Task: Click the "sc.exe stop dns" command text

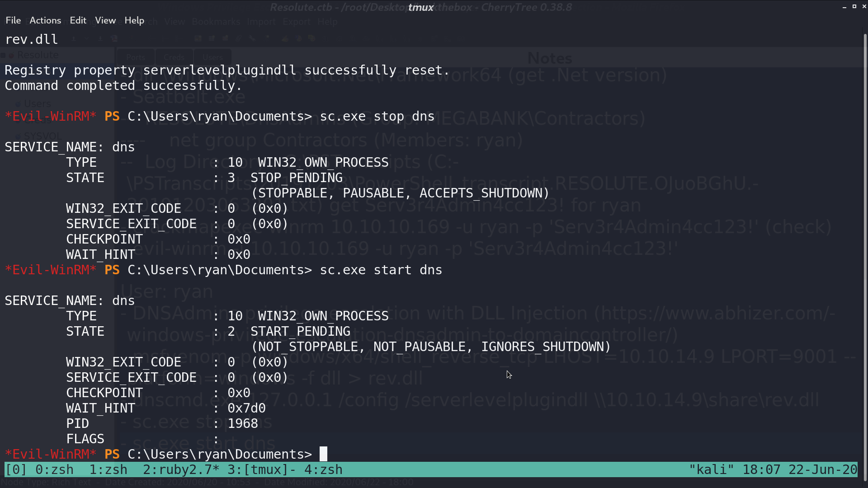Action: coord(377,116)
